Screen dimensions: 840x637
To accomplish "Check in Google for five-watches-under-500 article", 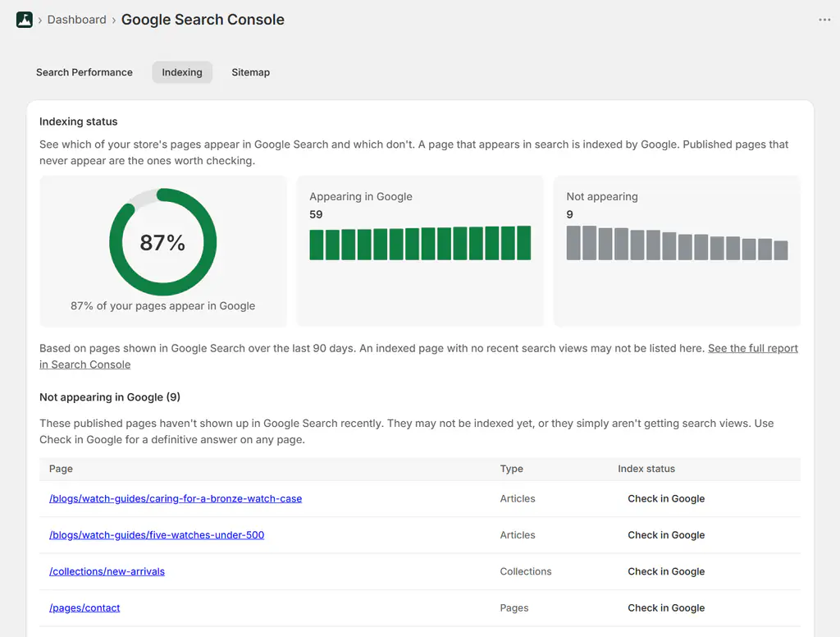I will pos(666,535).
